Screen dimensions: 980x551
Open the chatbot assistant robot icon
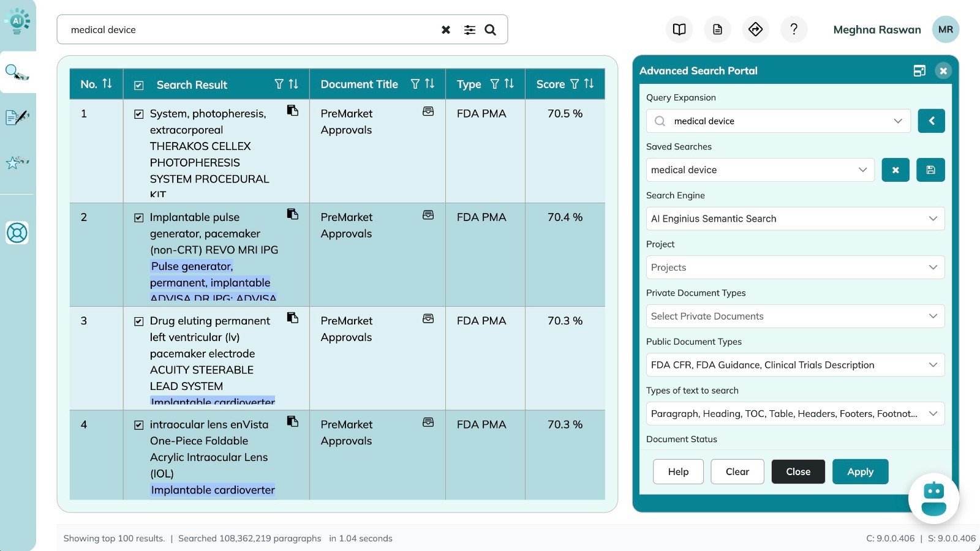pyautogui.click(x=933, y=498)
